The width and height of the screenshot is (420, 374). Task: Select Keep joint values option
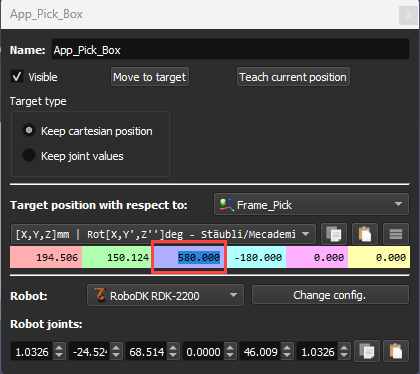pyautogui.click(x=29, y=155)
